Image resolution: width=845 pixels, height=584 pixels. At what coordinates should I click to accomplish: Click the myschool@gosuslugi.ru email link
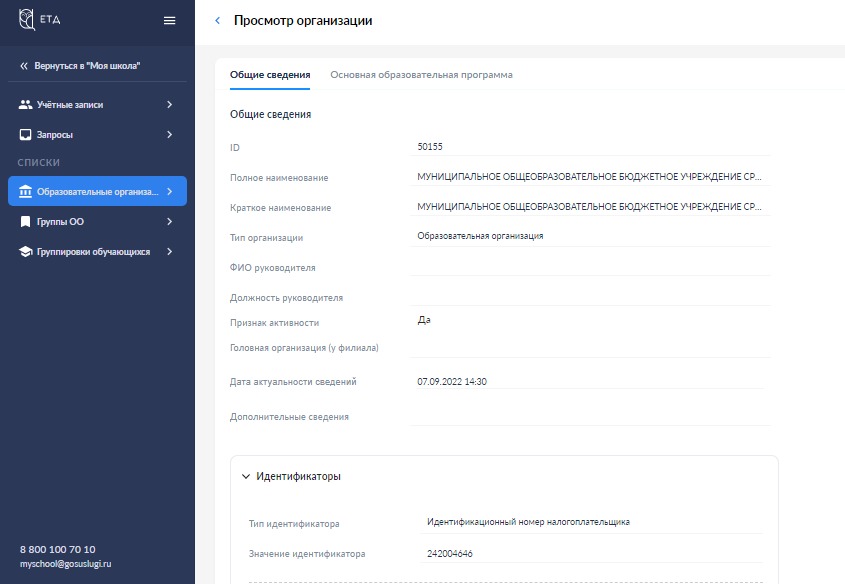click(65, 564)
